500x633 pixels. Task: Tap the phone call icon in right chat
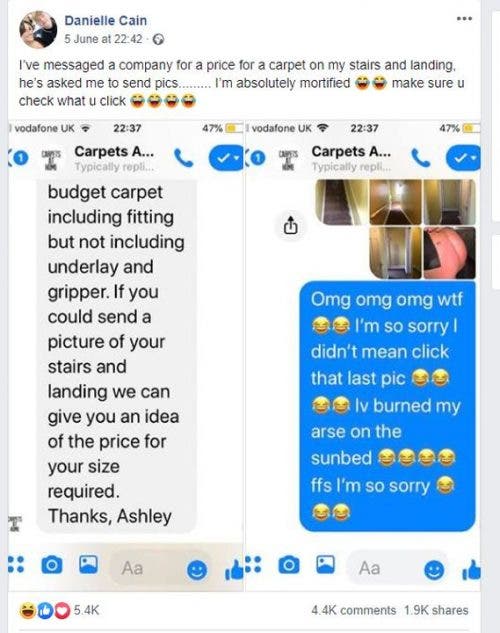[x=421, y=158]
